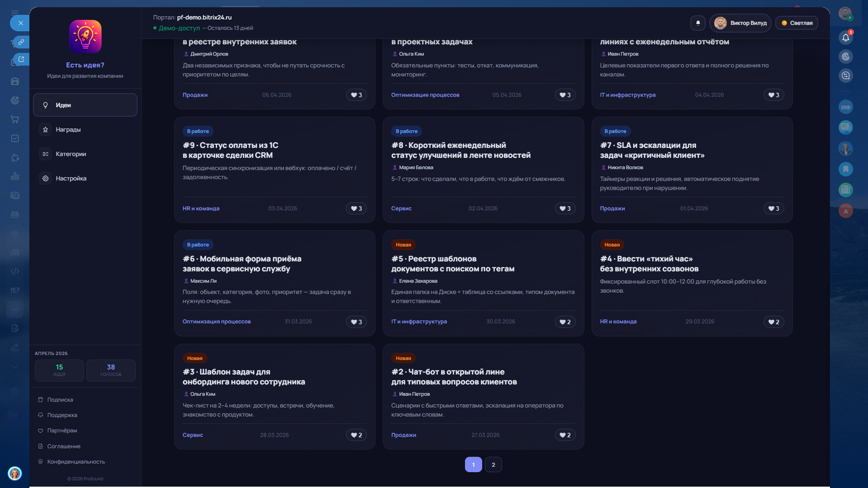Screen dimensions: 868x488
Task: Close the slider panel with X button
Action: [x=20, y=23]
